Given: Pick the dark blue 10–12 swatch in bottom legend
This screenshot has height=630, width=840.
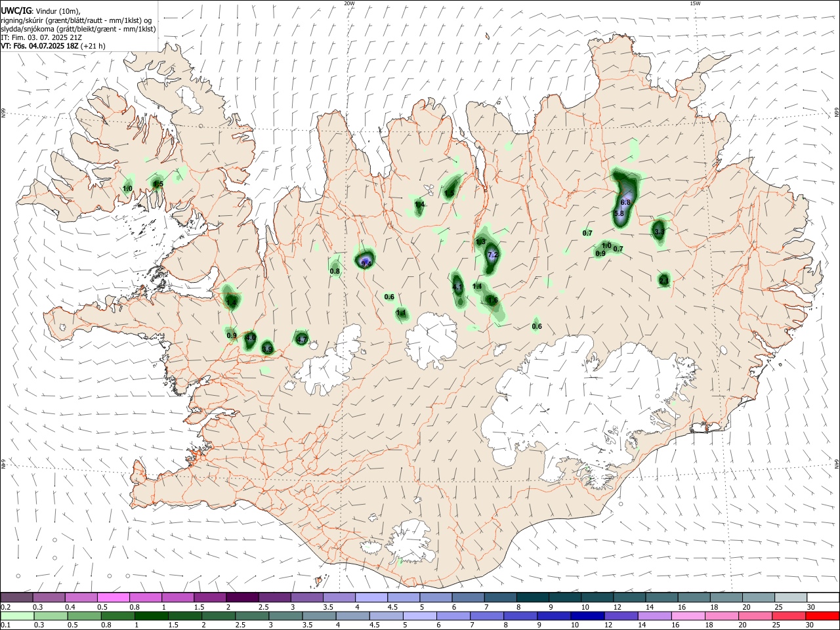Looking at the screenshot, I should click(x=586, y=616).
